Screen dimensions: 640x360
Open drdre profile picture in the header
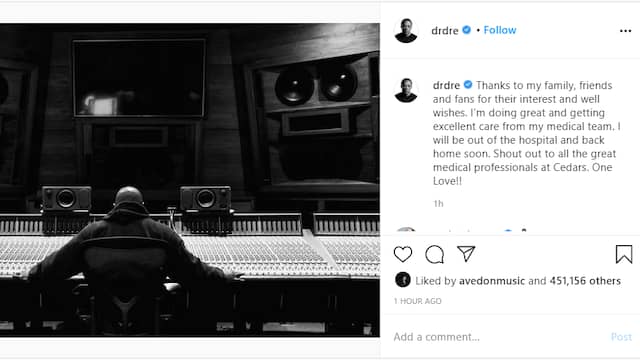[406, 31]
